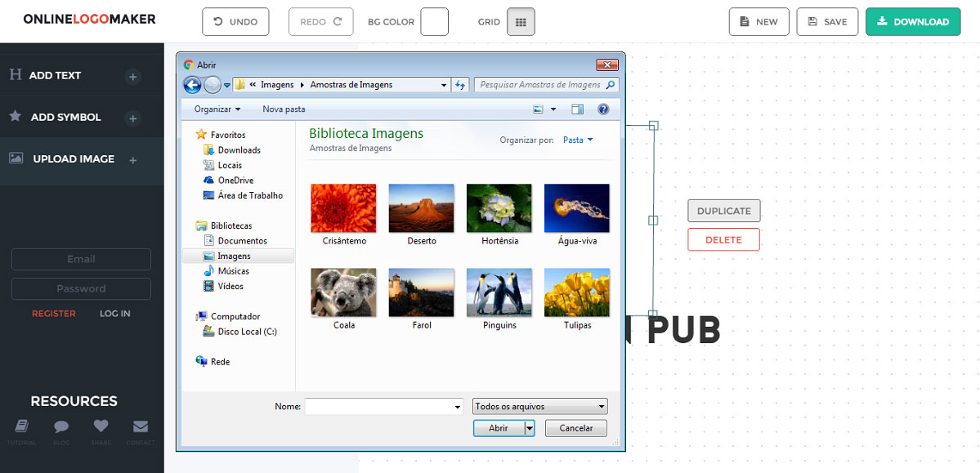The width and height of the screenshot is (980, 473).
Task: Toggle the canvas GRID display
Action: coord(521,21)
